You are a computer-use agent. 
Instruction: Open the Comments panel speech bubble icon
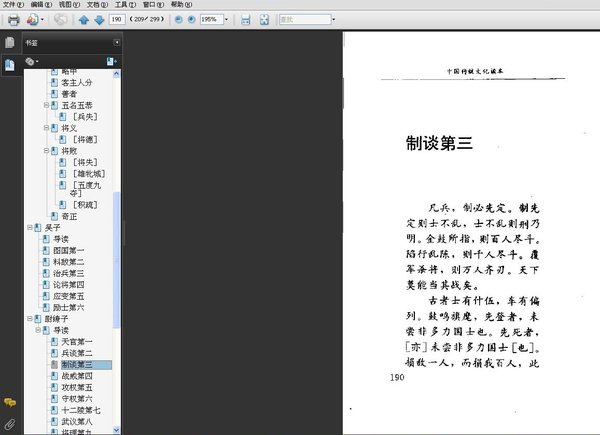click(9, 402)
